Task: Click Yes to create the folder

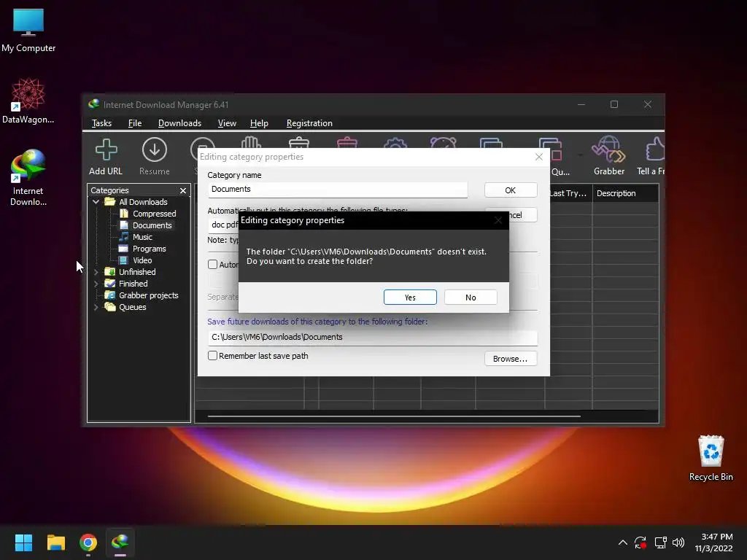Action: pyautogui.click(x=410, y=297)
